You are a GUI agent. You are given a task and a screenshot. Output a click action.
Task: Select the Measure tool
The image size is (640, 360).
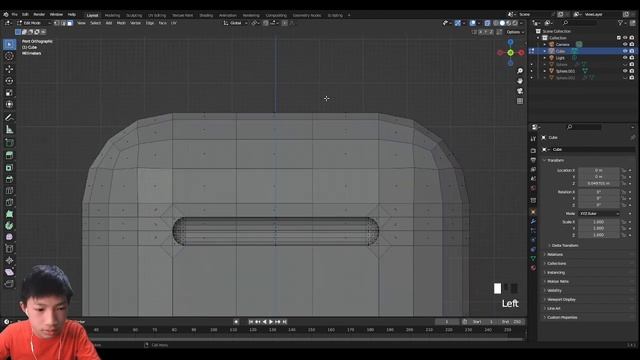click(9, 130)
